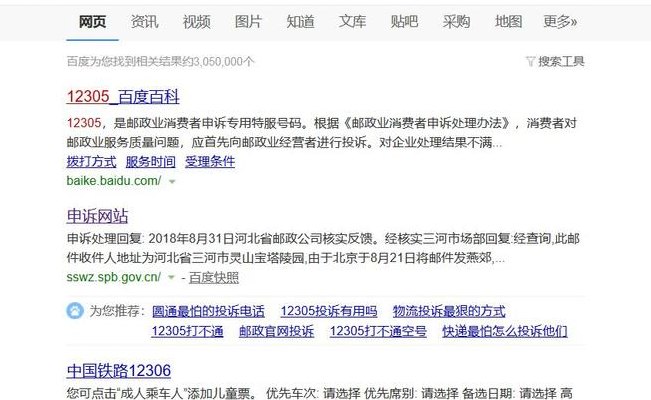Open the 12305_百度百科 result
The height and width of the screenshot is (400, 651).
(x=123, y=97)
